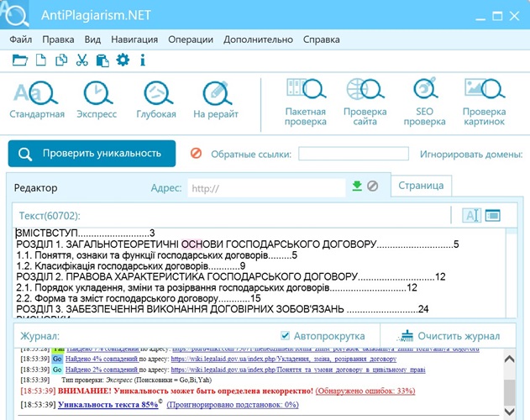Open file using the folder icon

click(20, 60)
